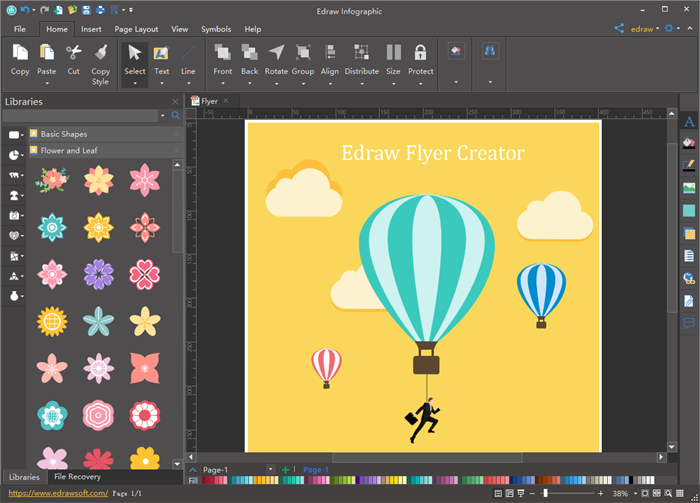Open the Page-1 page selector dropdown
Screen dimensions: 700x503
point(270,469)
